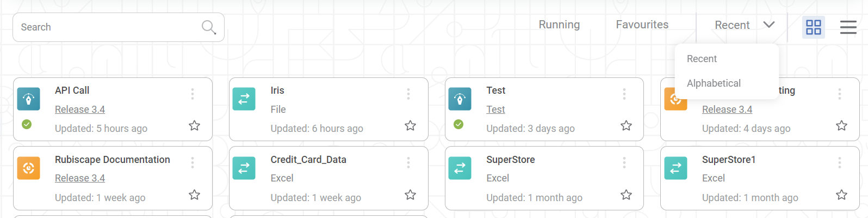Click the API Call project icon

click(x=29, y=99)
